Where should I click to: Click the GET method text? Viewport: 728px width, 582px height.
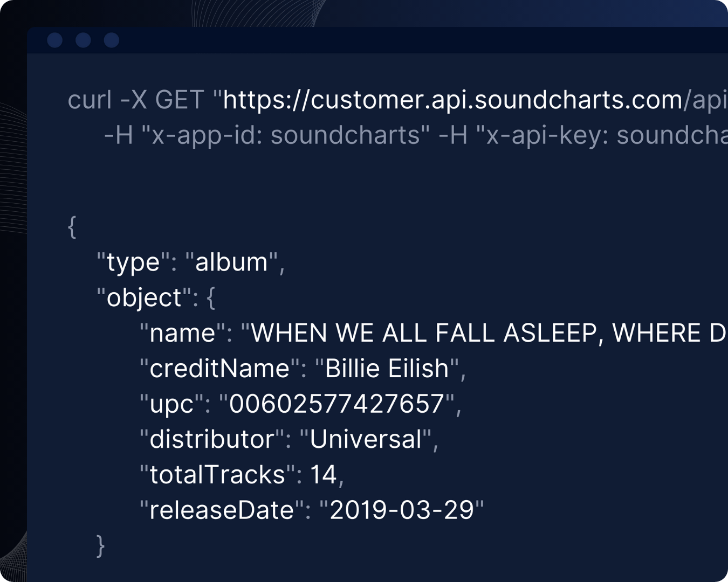[180, 100]
